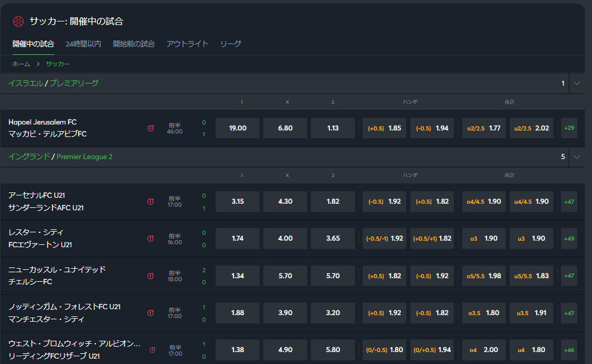Select odds 3.15 for アーセナルFC U21 win
The width and height of the screenshot is (592, 364).
[x=238, y=201]
